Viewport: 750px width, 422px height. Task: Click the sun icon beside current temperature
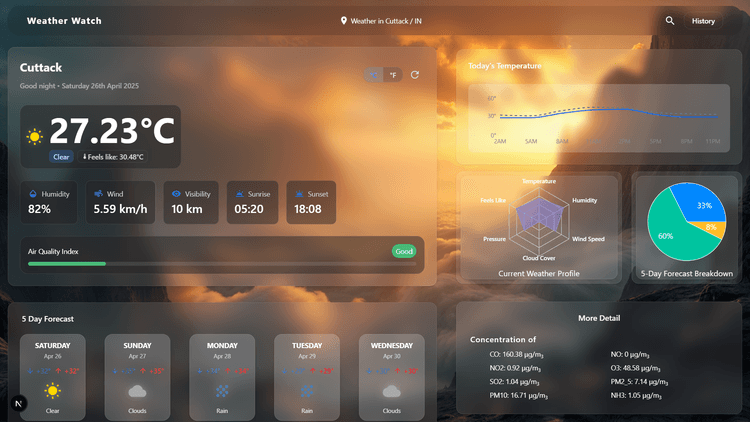(x=35, y=137)
